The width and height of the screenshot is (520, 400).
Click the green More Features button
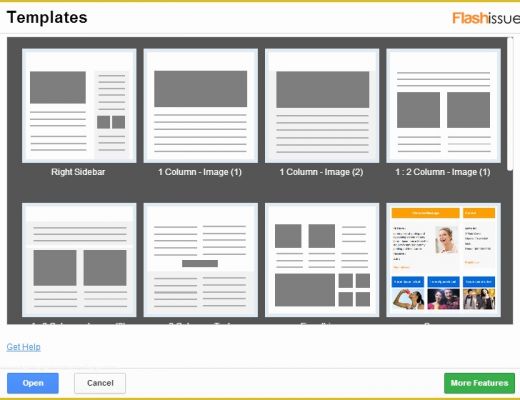click(x=479, y=383)
